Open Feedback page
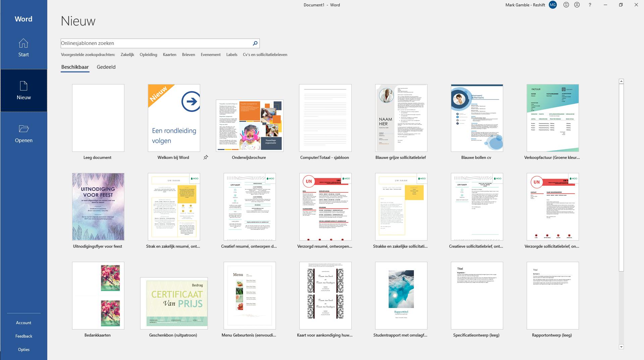Image resolution: width=644 pixels, height=360 pixels. tap(23, 336)
